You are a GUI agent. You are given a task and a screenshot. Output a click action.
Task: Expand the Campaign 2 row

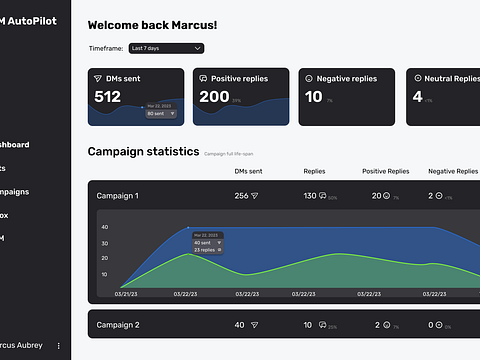pos(284,325)
